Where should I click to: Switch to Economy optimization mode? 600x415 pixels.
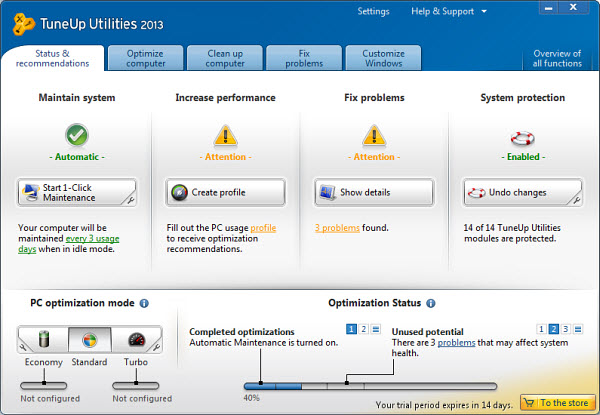pos(42,341)
